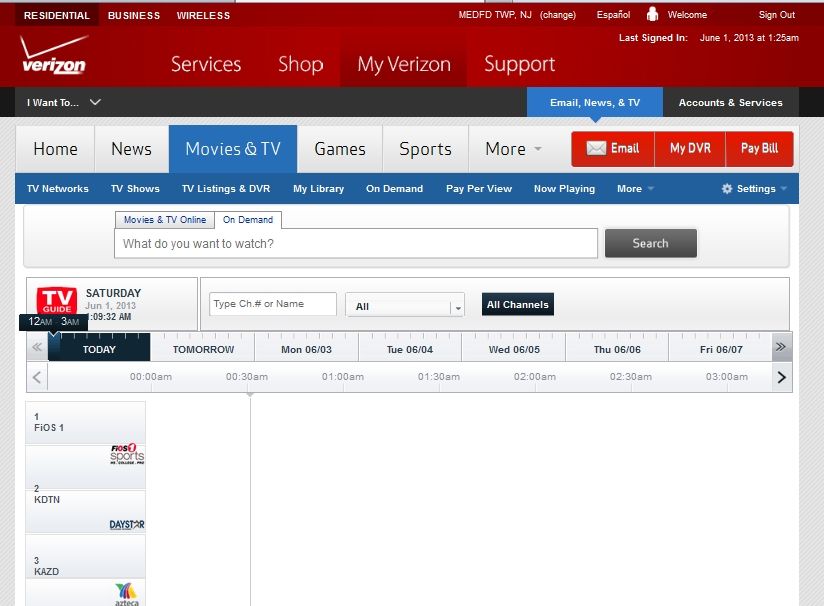The image size is (824, 606).
Task: Click the Pay Bill button
Action: click(x=759, y=149)
